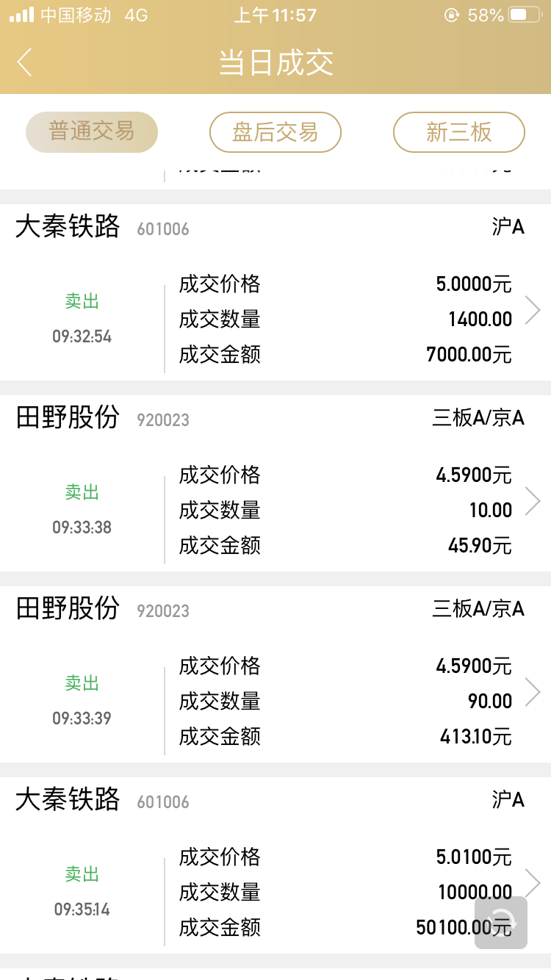Image resolution: width=551 pixels, height=980 pixels.
Task: Open 田野股份 name for 10.00 quantity trade
Action: click(68, 418)
